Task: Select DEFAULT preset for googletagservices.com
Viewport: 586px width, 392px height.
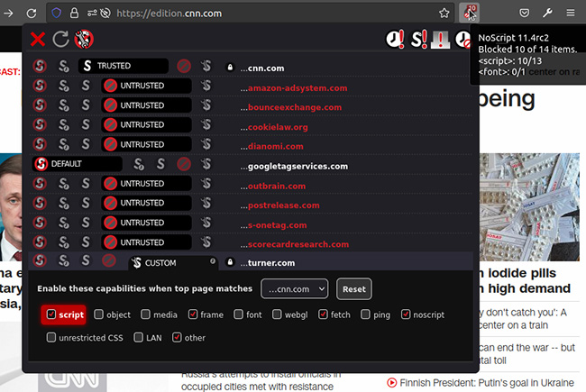Action: [x=77, y=164]
